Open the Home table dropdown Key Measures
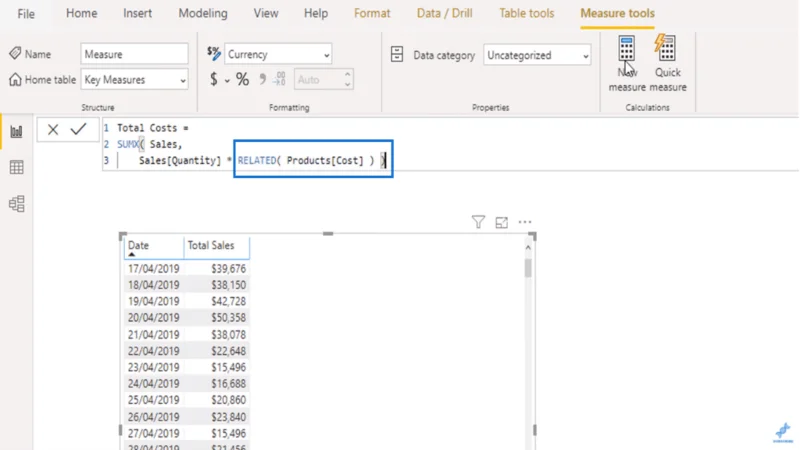The image size is (800, 450). coord(134,80)
